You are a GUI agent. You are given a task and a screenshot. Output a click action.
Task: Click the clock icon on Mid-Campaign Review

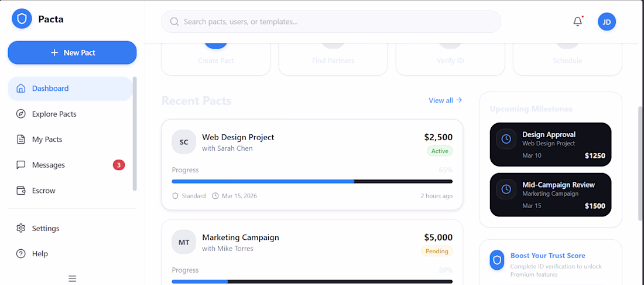tap(506, 189)
